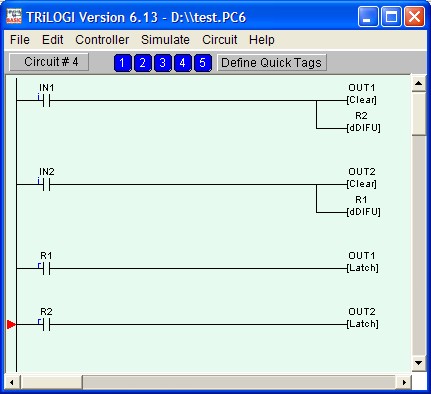
Task: Click the Circuit # 4 button
Action: click(x=49, y=62)
